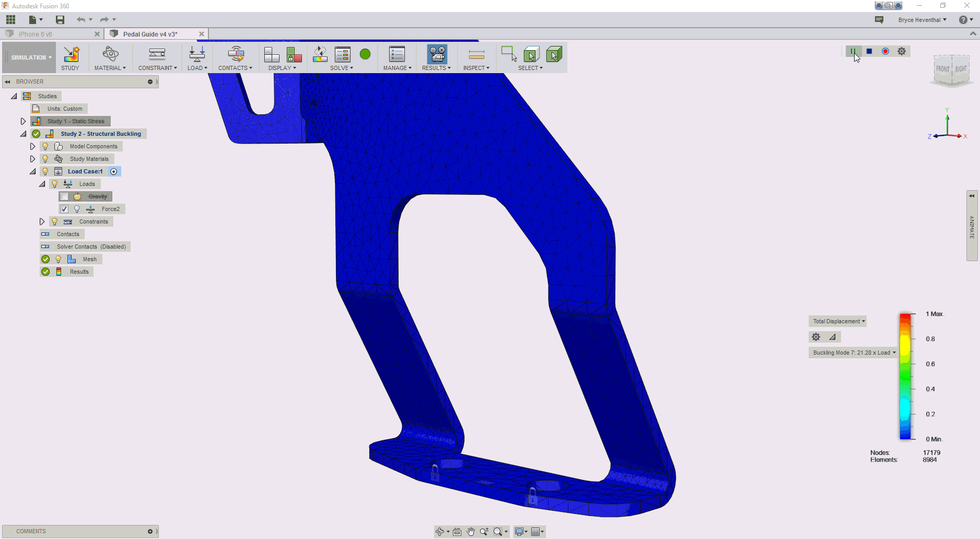This screenshot has width=980, height=539.
Task: Click the Solve list icon
Action: [x=343, y=54]
